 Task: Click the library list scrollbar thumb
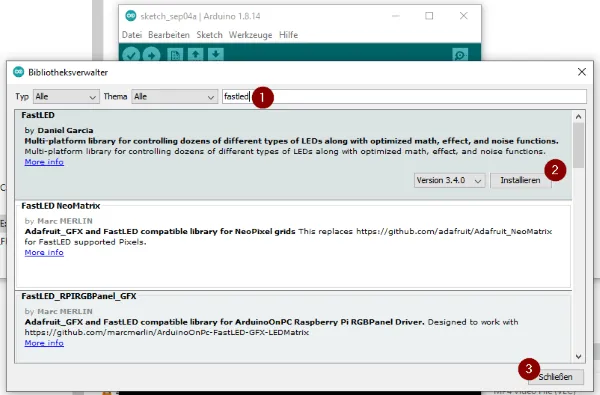[x=578, y=145]
